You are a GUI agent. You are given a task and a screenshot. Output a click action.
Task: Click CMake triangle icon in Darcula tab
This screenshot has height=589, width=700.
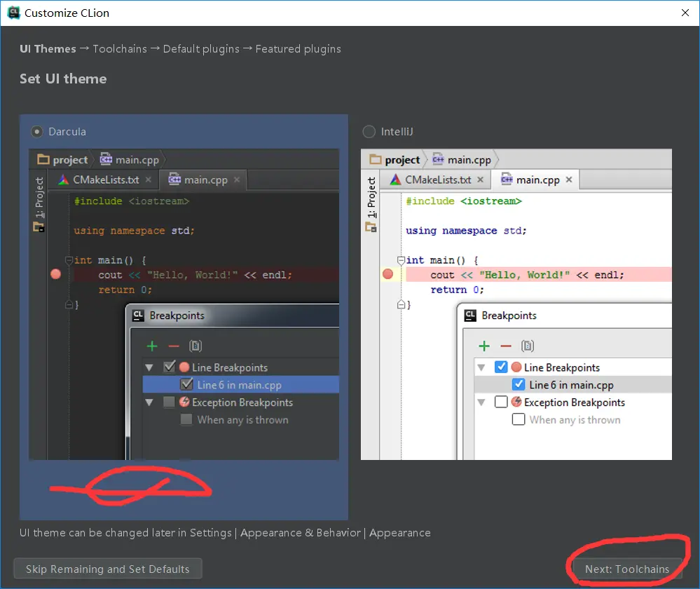[x=63, y=180]
